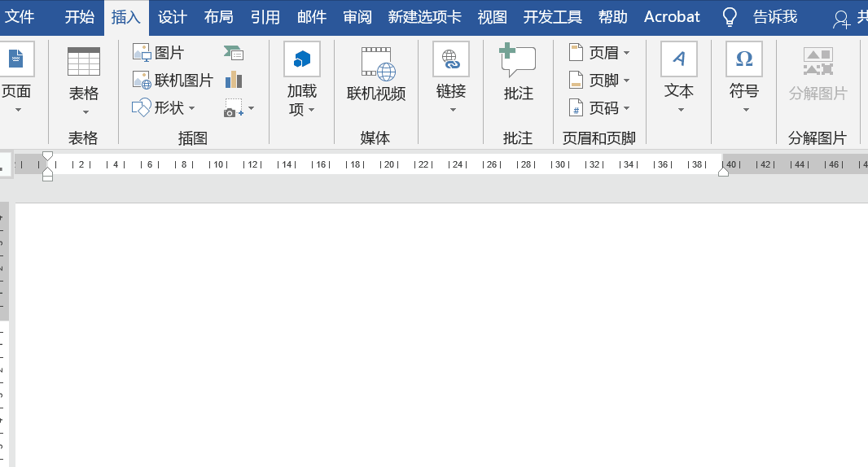Click the first-line indent ruler marker
This screenshot has width=868, height=467.
pos(47,156)
